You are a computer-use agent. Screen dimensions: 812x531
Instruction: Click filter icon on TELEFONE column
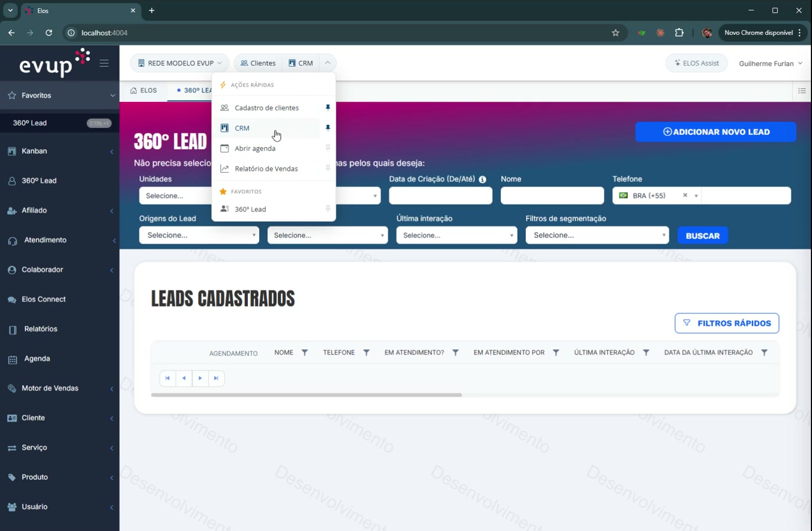pos(366,352)
